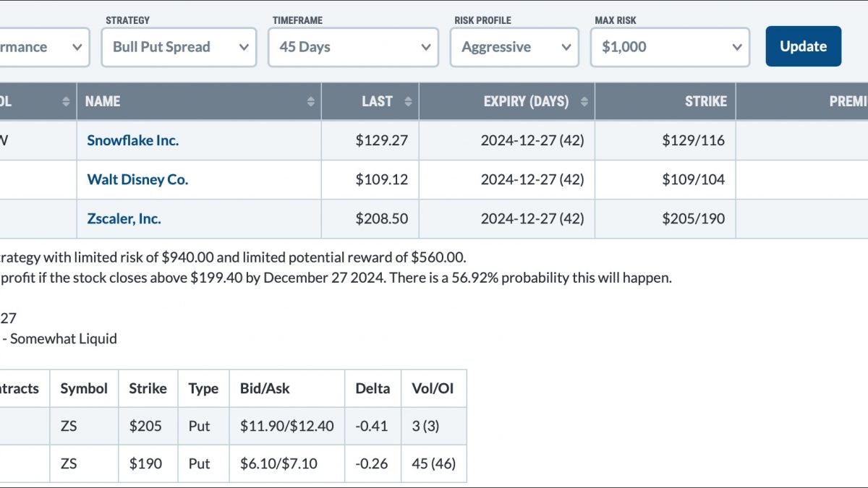
Task: Click the -0.41 delta value
Action: pyautogui.click(x=372, y=426)
